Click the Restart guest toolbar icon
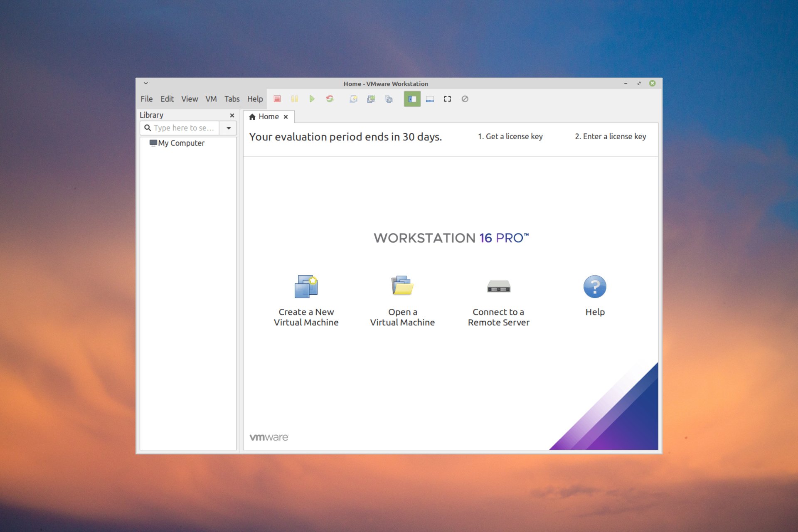798x532 pixels. [330, 99]
